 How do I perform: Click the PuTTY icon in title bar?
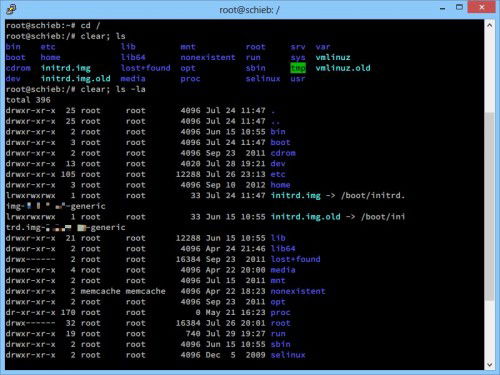tap(11, 10)
